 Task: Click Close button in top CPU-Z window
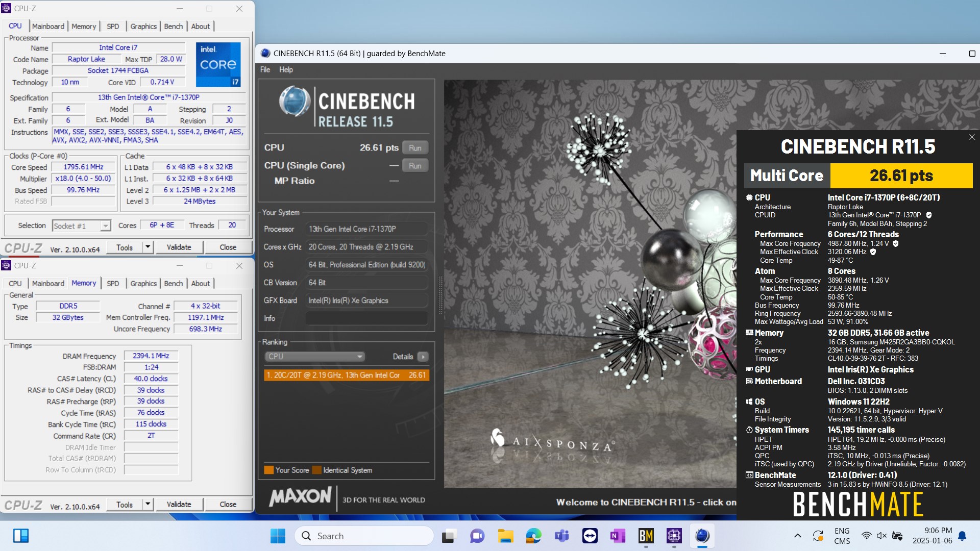tap(228, 247)
